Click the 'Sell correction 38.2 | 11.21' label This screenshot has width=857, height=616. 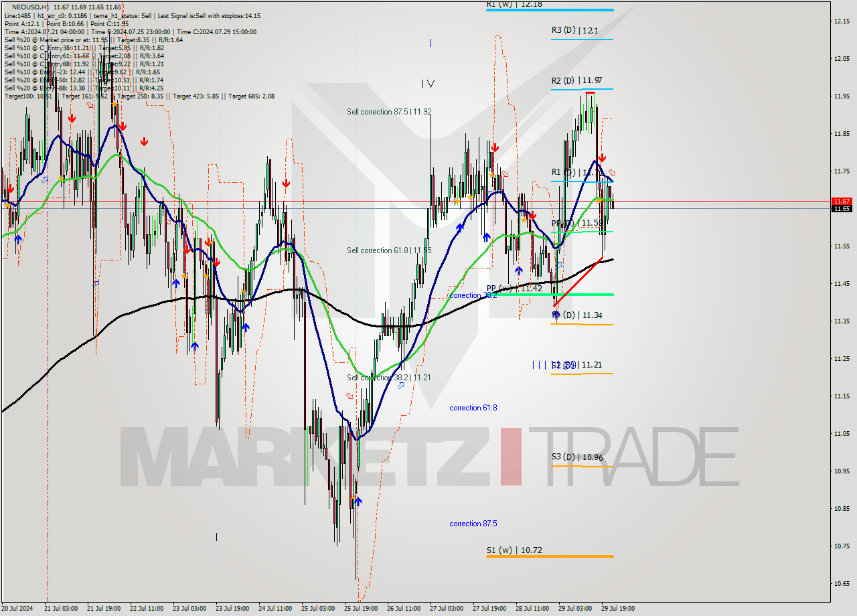tap(389, 378)
